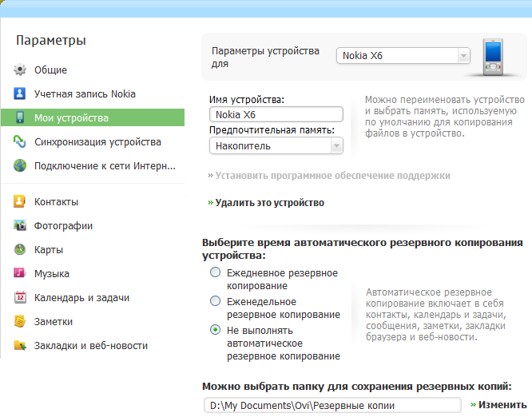This screenshot has height=417, width=532.
Task: Click the yellow sticky note icon
Action: tap(20, 321)
